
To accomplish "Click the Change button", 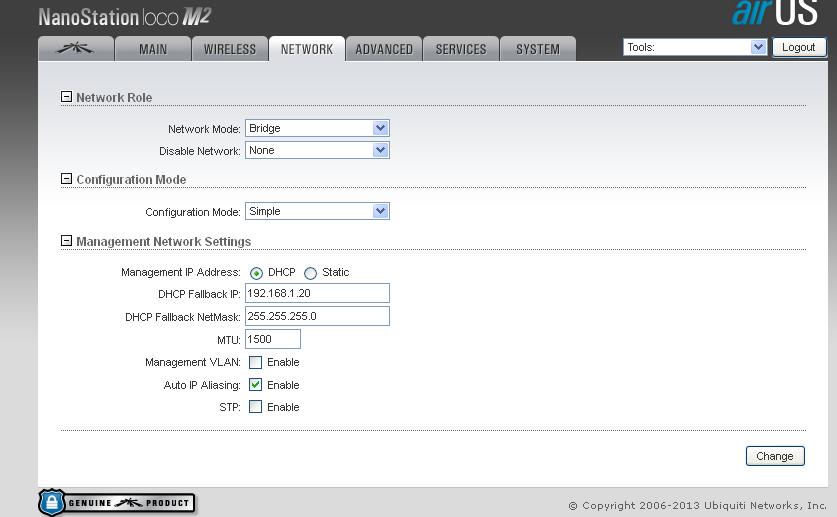I will point(775,456).
